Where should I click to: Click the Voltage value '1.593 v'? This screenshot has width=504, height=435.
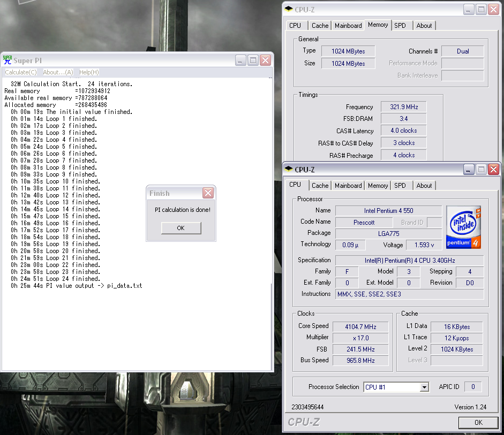[x=424, y=245]
